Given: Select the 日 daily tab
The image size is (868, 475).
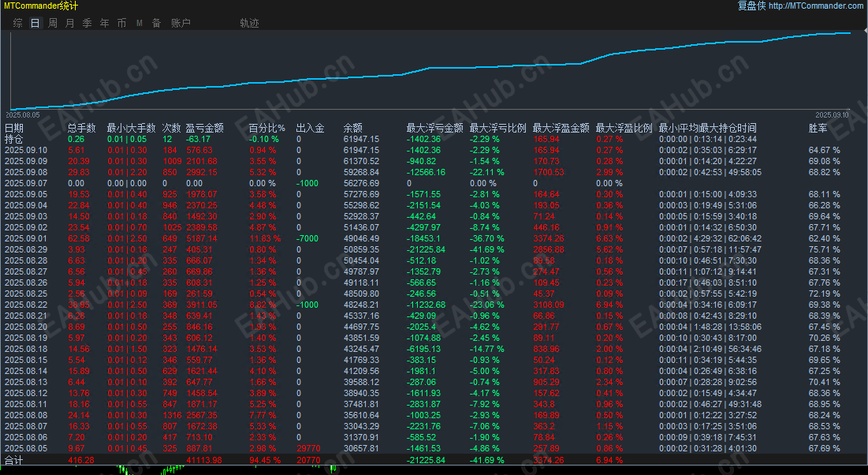Looking at the screenshot, I should [35, 23].
